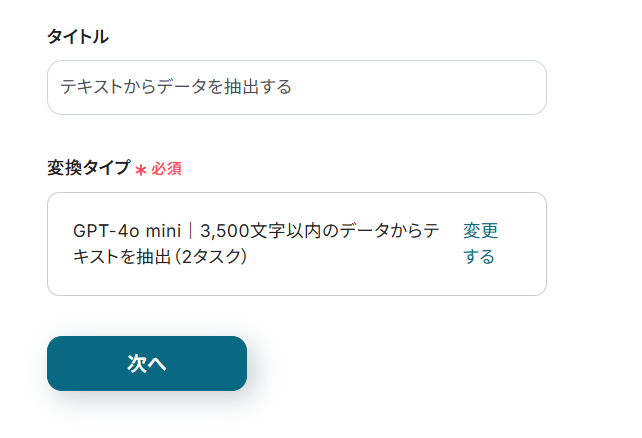Click the タイトル field label
The image size is (642, 438).
[x=78, y=37]
